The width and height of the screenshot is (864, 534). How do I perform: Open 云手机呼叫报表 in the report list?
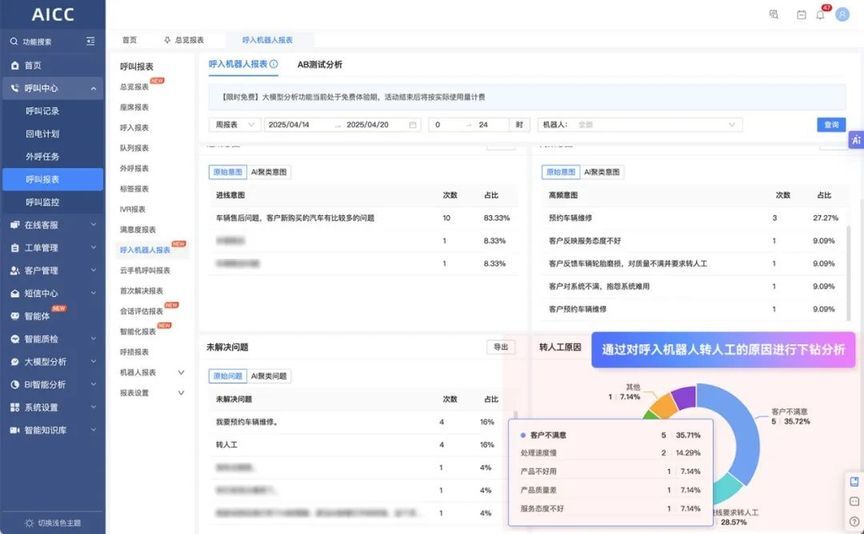pos(145,271)
